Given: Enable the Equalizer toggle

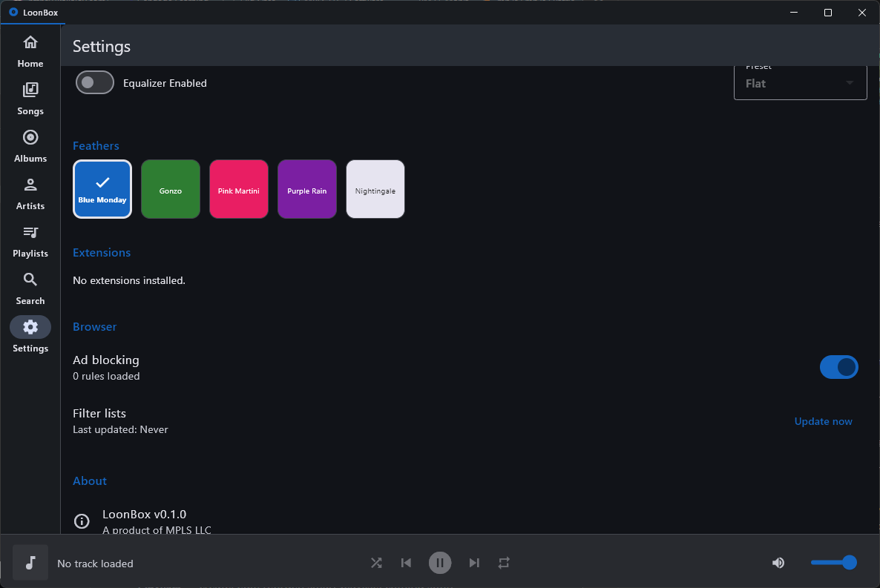Looking at the screenshot, I should click(94, 82).
